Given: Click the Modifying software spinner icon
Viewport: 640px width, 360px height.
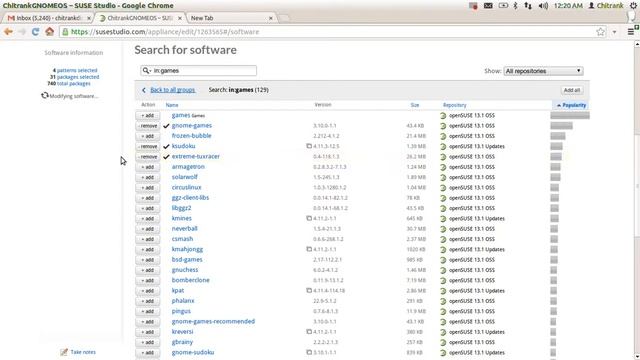Looking at the screenshot, I should (44, 96).
